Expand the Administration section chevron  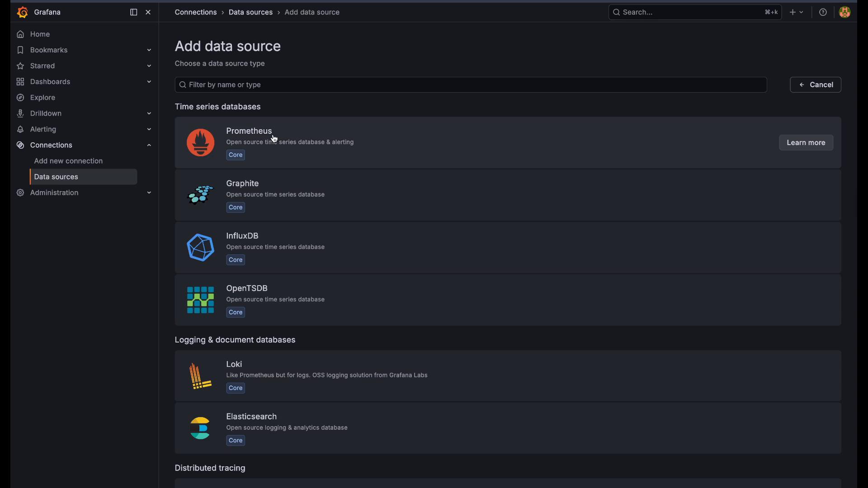tap(149, 192)
